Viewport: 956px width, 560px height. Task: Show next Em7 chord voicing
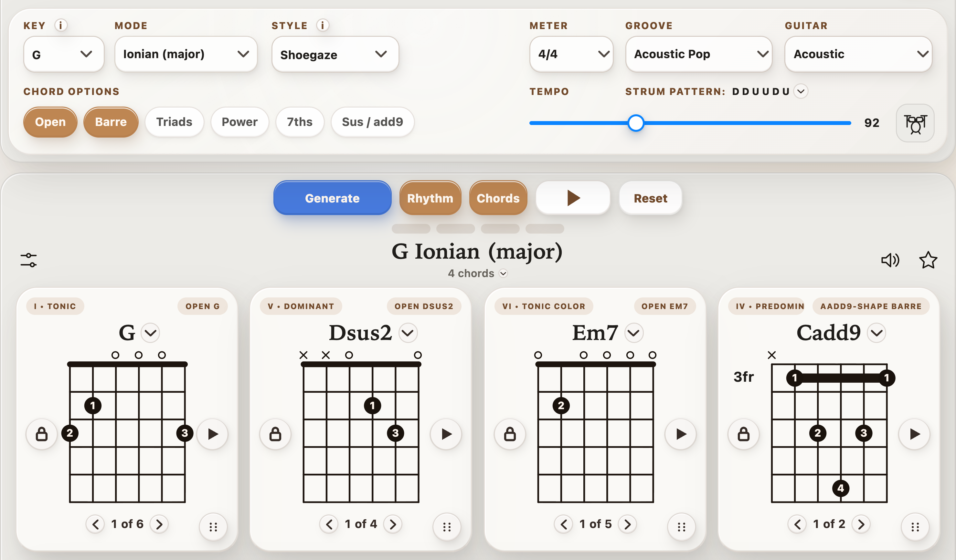[x=627, y=524]
